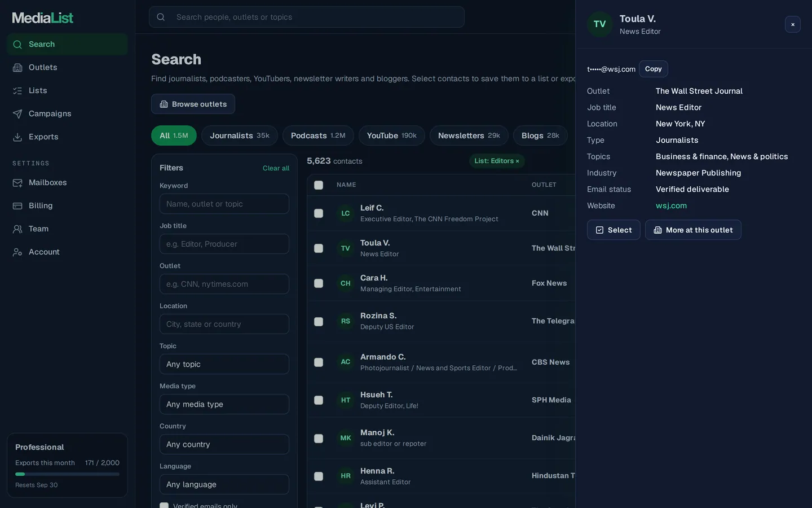This screenshot has height=508, width=812.
Task: Check the box for Toula V.
Action: point(319,248)
